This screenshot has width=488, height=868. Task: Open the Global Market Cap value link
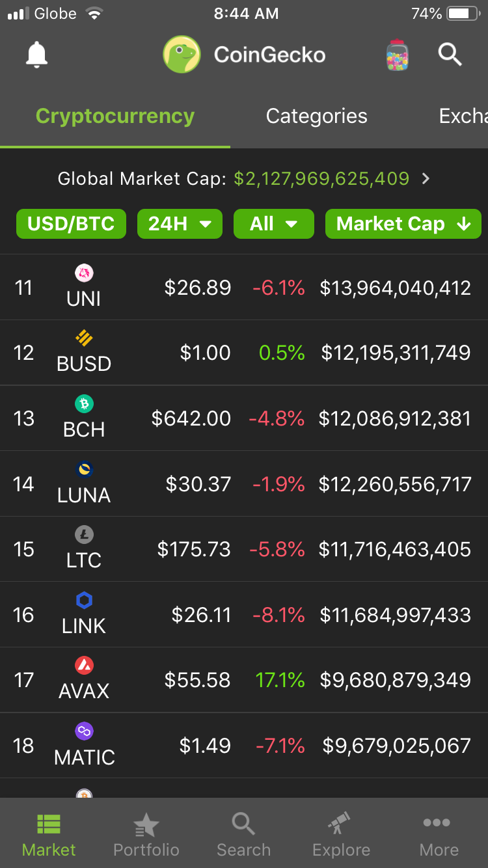pos(321,178)
